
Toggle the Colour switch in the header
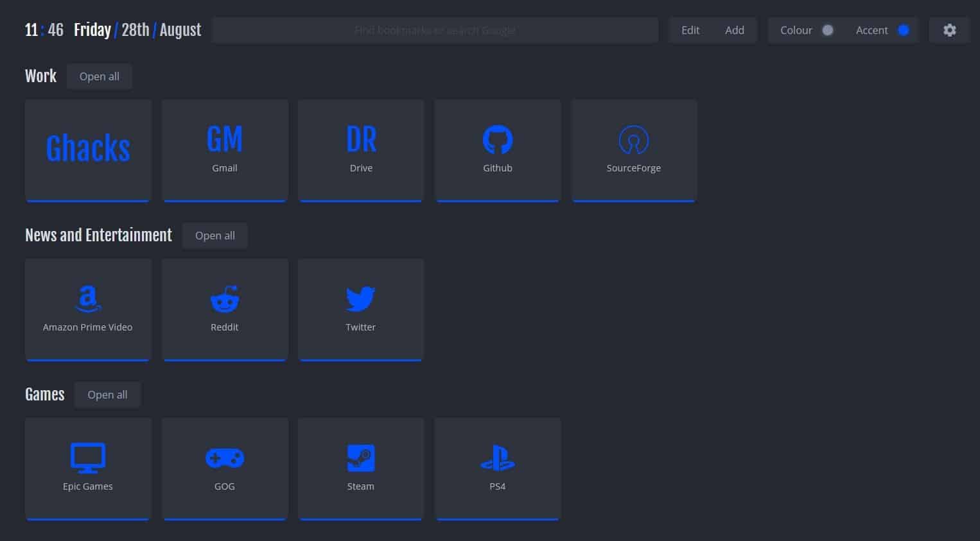point(828,30)
